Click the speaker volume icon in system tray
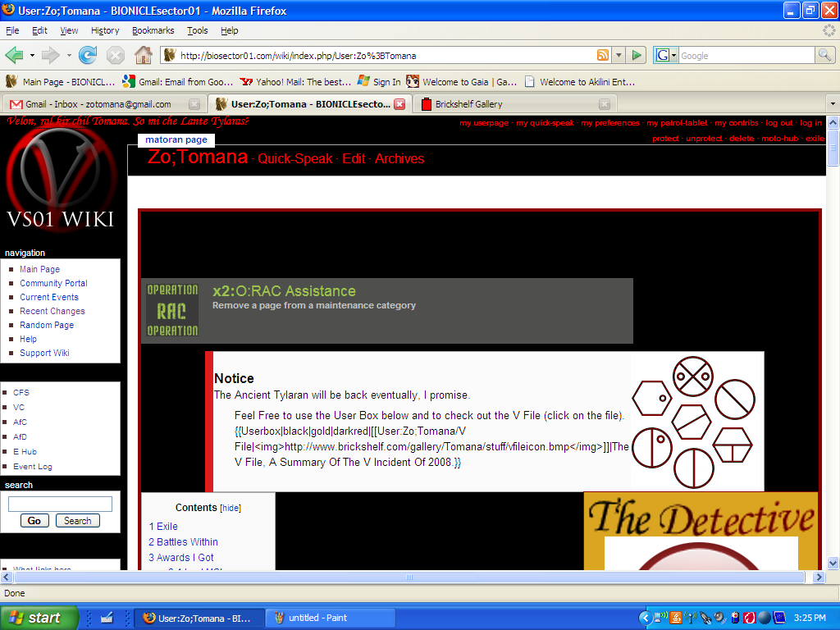The width and height of the screenshot is (840, 630). coord(719,618)
